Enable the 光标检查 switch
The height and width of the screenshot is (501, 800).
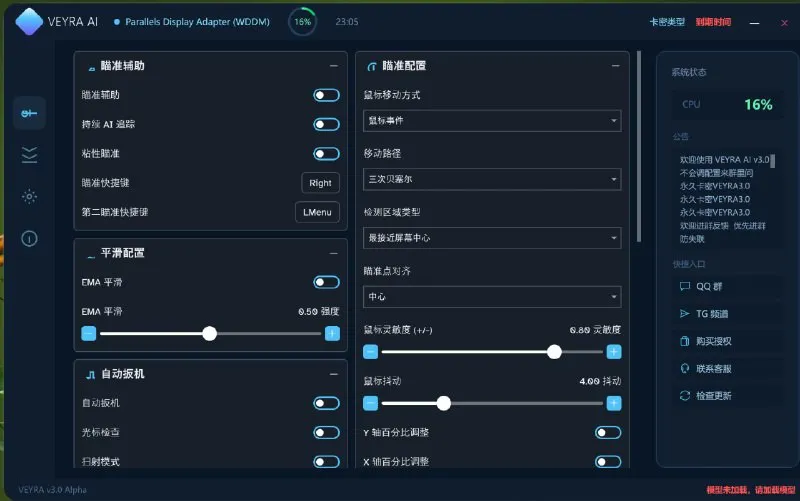coord(327,433)
